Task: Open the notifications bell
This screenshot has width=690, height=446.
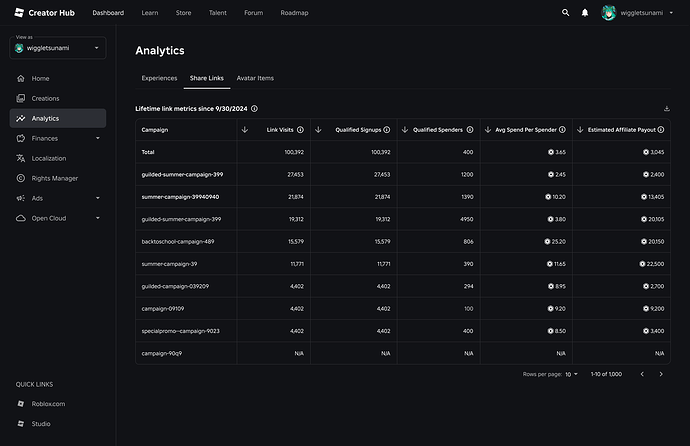Action: coord(585,13)
